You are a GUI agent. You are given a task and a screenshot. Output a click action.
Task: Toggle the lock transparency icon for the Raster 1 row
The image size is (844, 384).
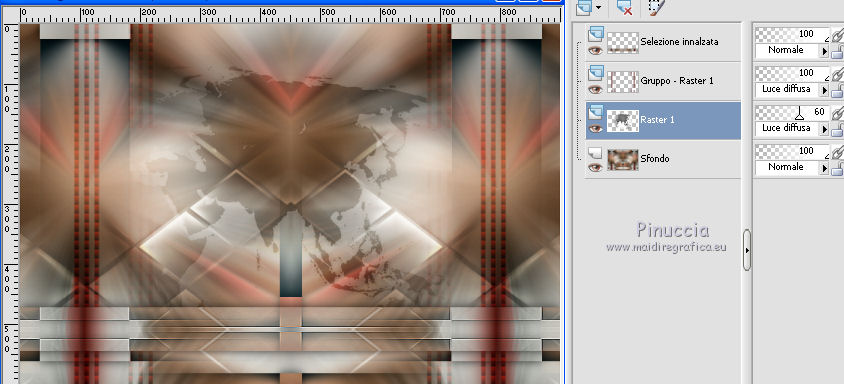point(838,129)
